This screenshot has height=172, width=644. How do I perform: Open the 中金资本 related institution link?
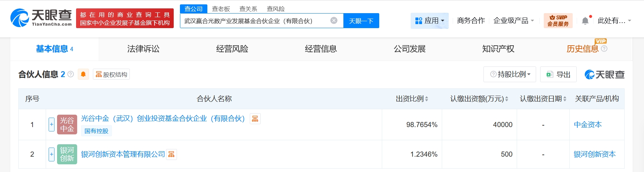pyautogui.click(x=588, y=125)
